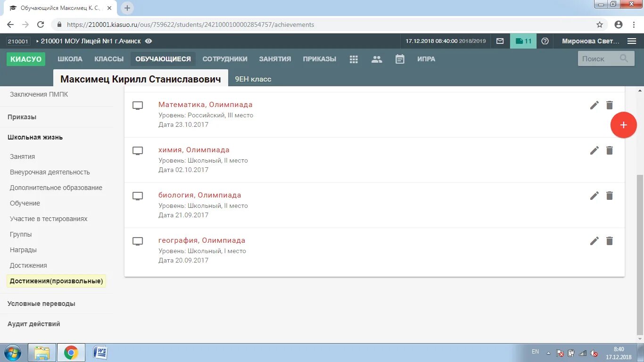This screenshot has width=644, height=362.
Task: Expand the Приказы sidebar section
Action: tap(22, 117)
